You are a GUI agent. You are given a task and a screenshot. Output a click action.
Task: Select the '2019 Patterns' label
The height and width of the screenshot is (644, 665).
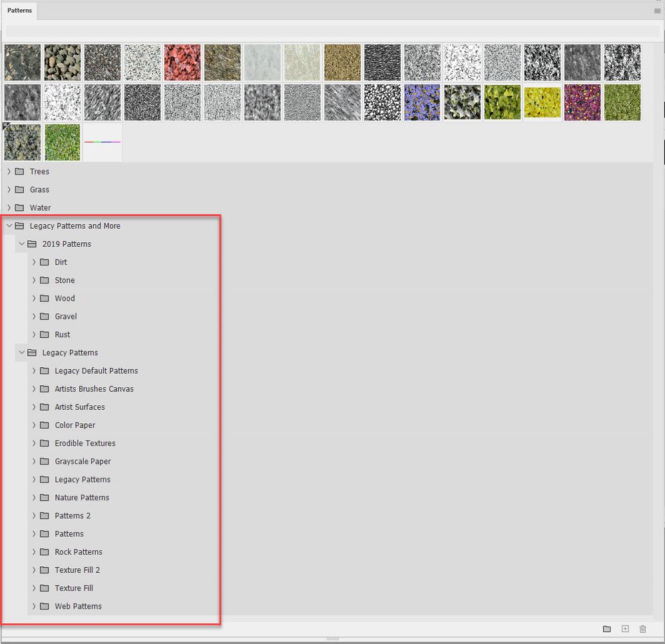point(67,244)
